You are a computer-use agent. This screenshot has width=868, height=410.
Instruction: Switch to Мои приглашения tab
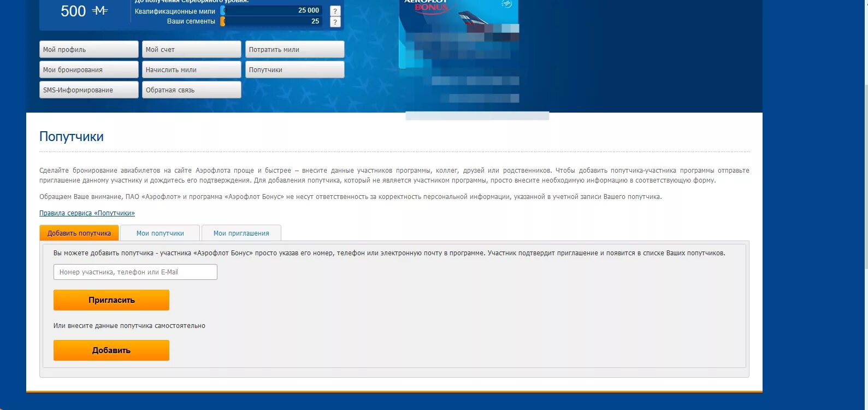(x=241, y=233)
